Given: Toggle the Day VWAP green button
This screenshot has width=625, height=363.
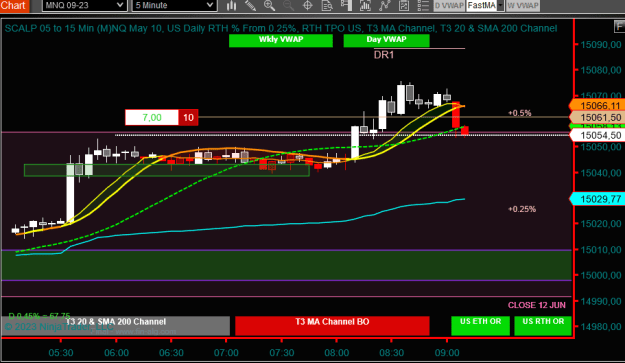Looking at the screenshot, I should click(386, 40).
